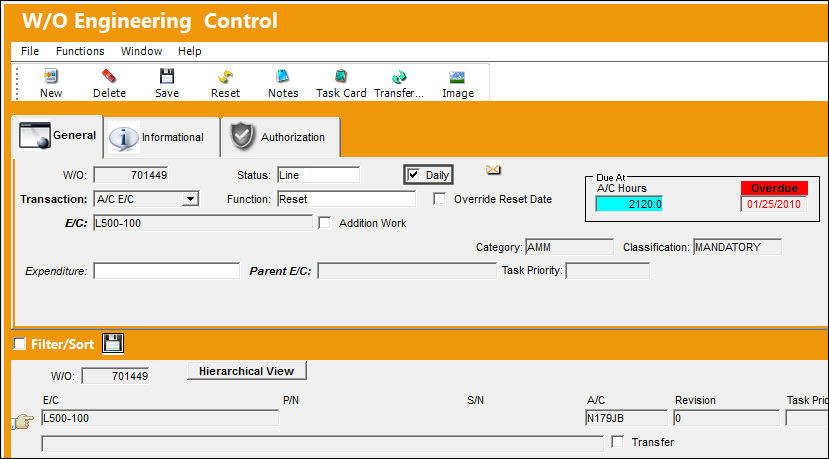Enable Override Reset Date checkbox
Image resolution: width=829 pixels, height=459 pixels.
point(439,199)
